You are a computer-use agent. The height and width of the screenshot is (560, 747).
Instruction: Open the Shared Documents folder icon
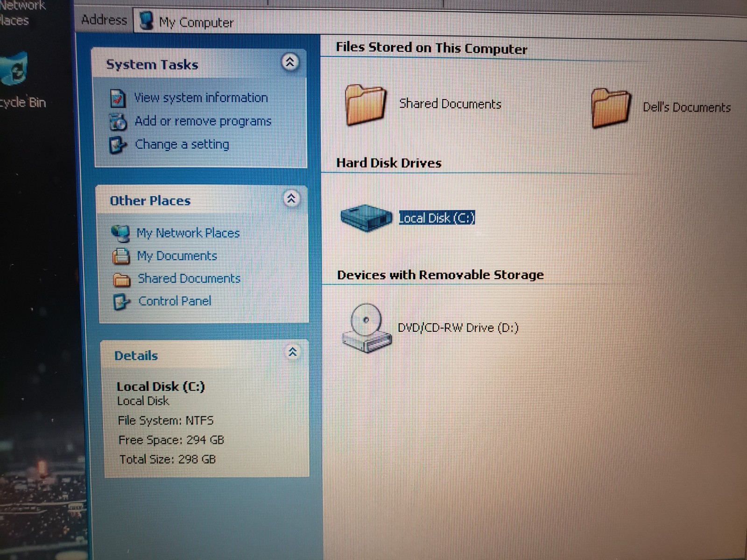pyautogui.click(x=366, y=105)
